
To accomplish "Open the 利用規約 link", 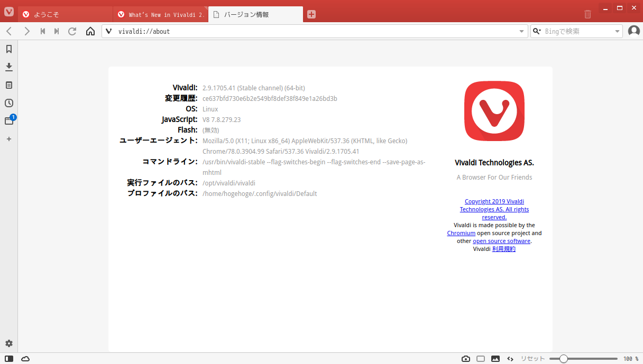I will [504, 249].
